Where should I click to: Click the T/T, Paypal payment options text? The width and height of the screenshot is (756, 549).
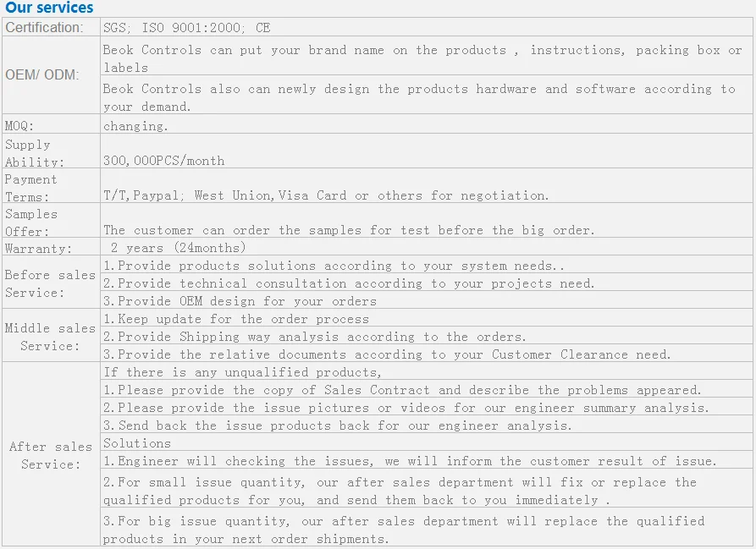pos(326,195)
